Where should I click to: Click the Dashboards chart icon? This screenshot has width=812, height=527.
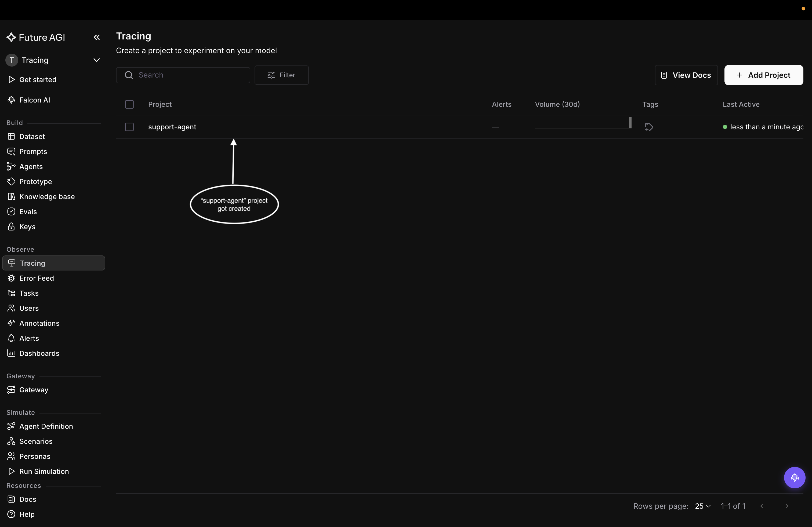coord(11,353)
